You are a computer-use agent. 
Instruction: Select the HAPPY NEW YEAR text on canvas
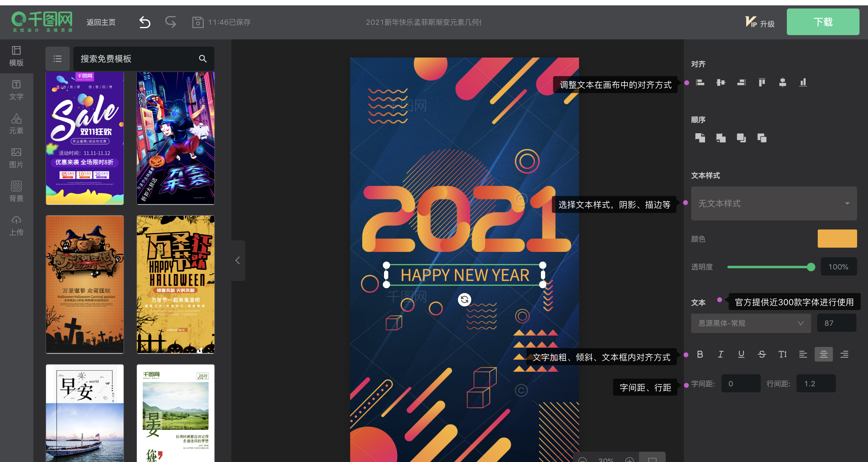[x=465, y=275]
